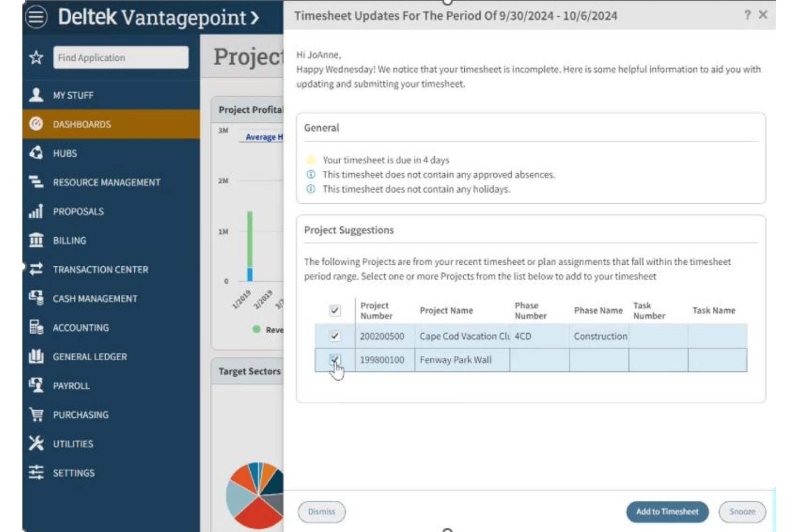The image size is (798, 532).
Task: Click the Phase Name column header
Action: (x=598, y=310)
